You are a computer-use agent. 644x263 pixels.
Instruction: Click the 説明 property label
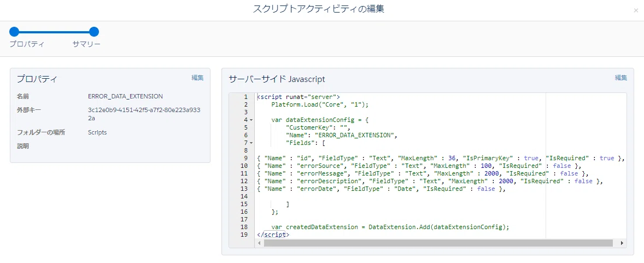[22, 146]
